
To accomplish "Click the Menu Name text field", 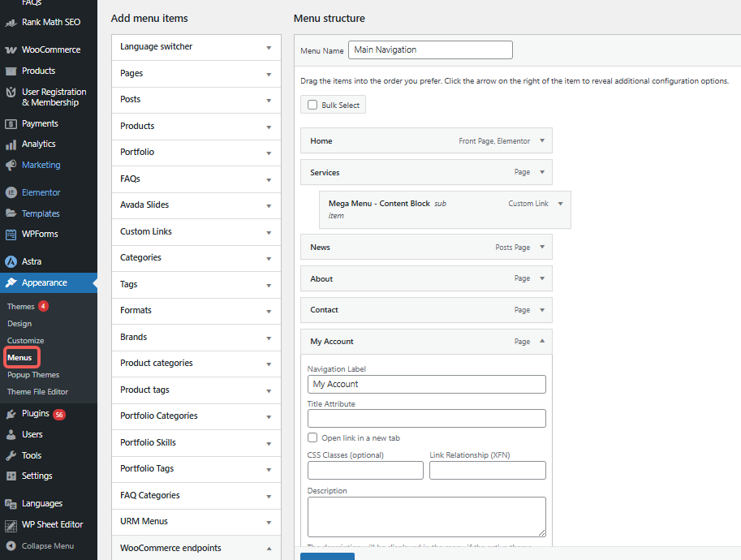I will tap(430, 50).
